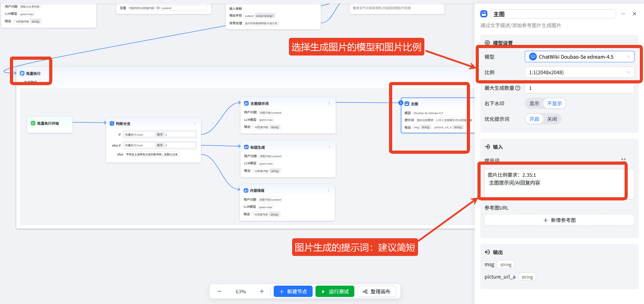Image resolution: width=644 pixels, height=304 pixels.
Task: Click the 主图 node icon in panel header
Action: pyautogui.click(x=484, y=14)
